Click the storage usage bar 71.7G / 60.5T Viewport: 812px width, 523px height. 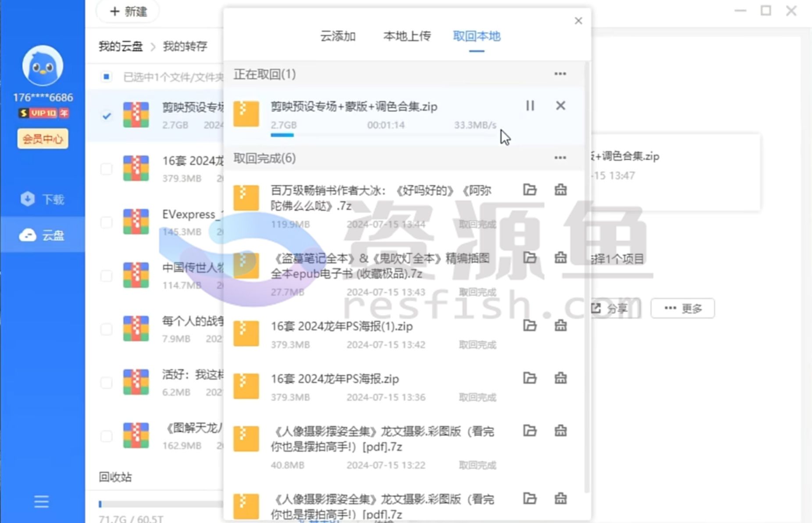click(160, 504)
